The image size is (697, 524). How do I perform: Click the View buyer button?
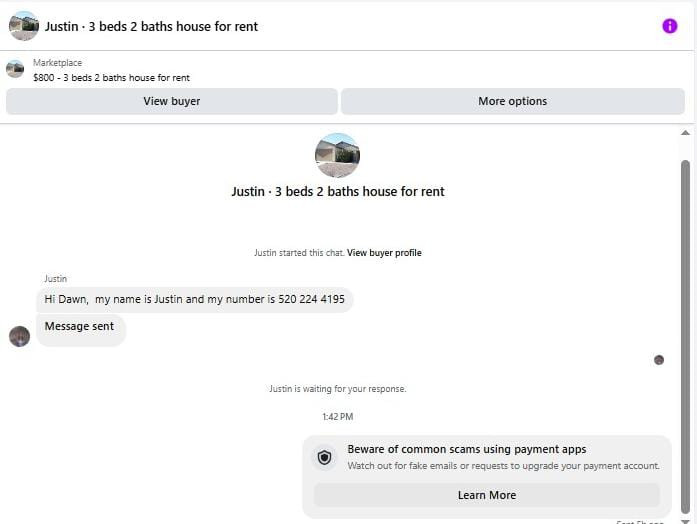[x=172, y=101]
